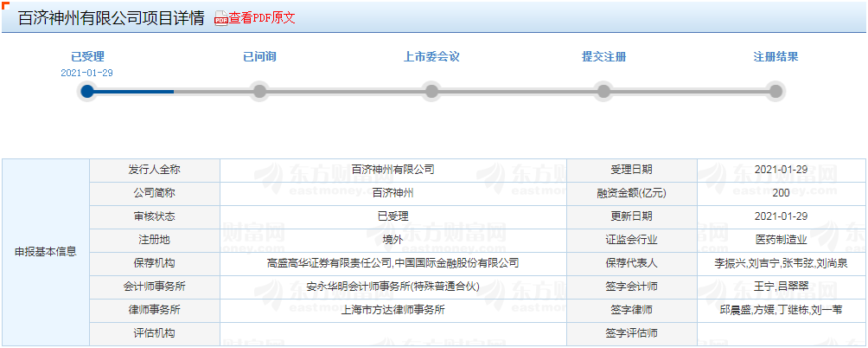Click the 李振兴,刘吉宁,张韦弦,刘尚泉 value cell
The width and height of the screenshot is (868, 348).
point(781,263)
